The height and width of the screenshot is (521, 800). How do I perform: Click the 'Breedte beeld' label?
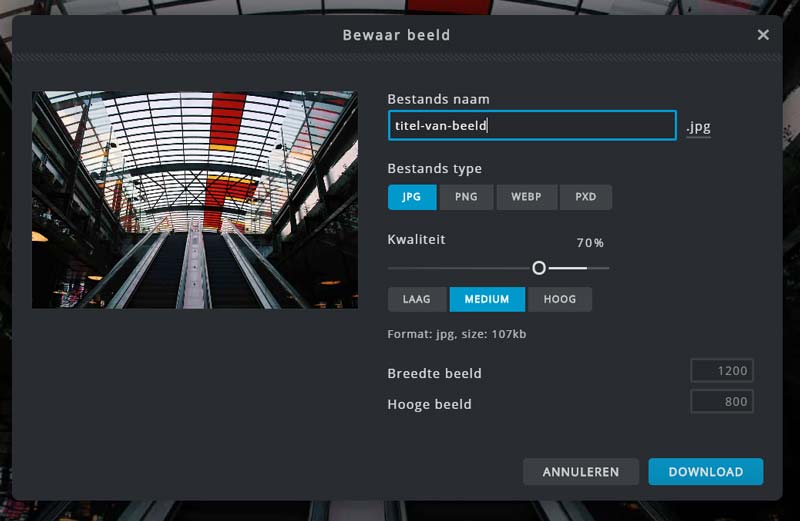click(x=434, y=374)
